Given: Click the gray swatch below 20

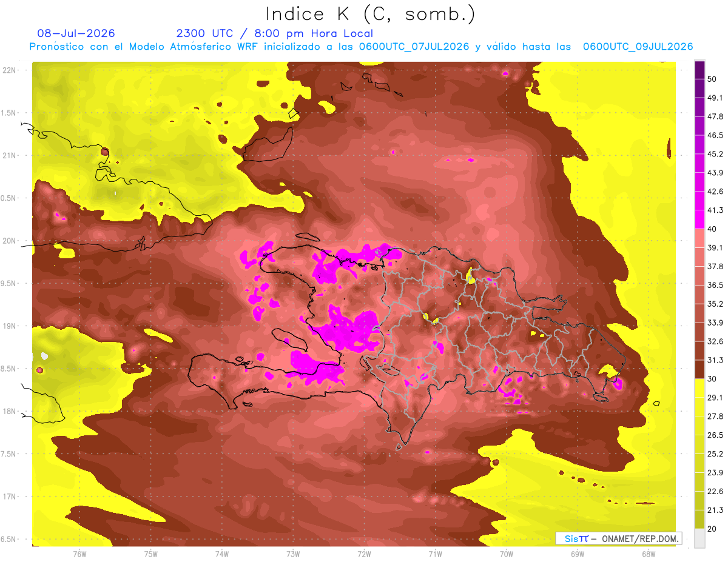Looking at the screenshot, I should click(699, 538).
